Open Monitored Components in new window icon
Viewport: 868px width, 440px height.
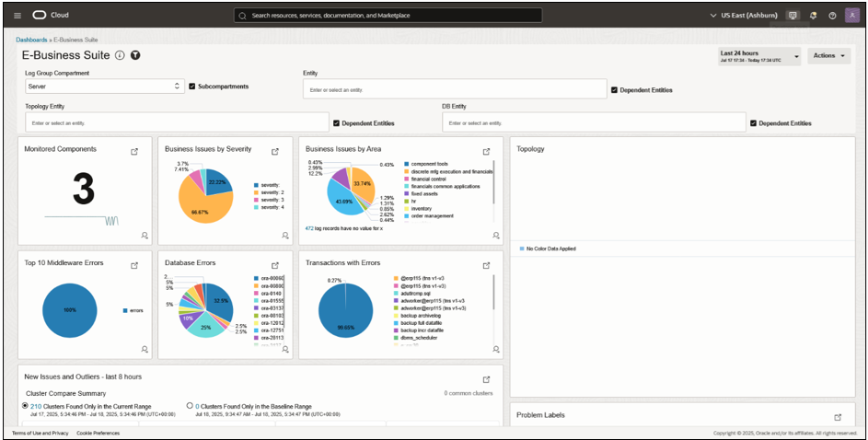pos(134,152)
